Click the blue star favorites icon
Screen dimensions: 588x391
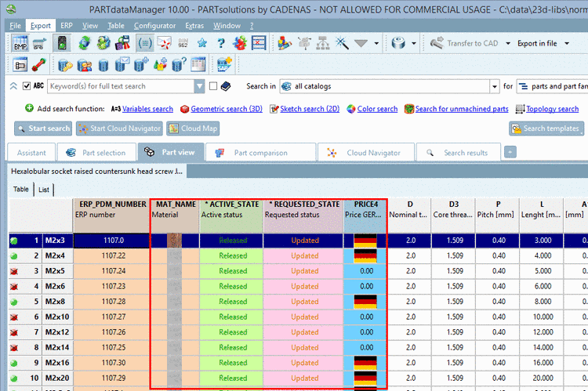tap(202, 43)
